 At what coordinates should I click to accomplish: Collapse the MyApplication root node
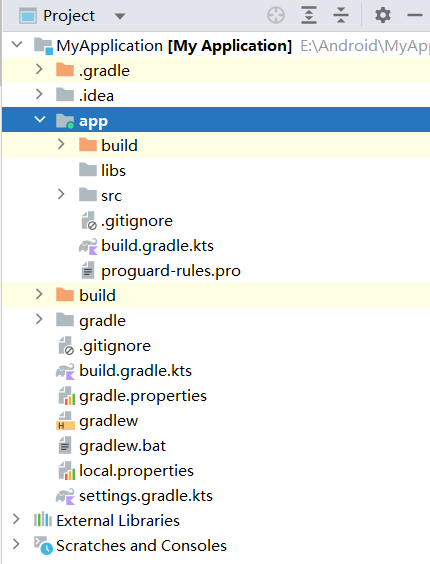(x=17, y=44)
